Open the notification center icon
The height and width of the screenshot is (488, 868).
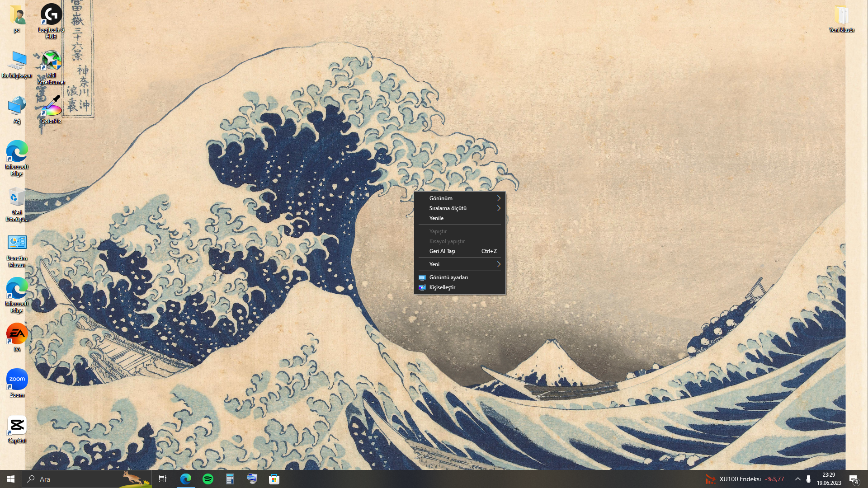coord(854,479)
